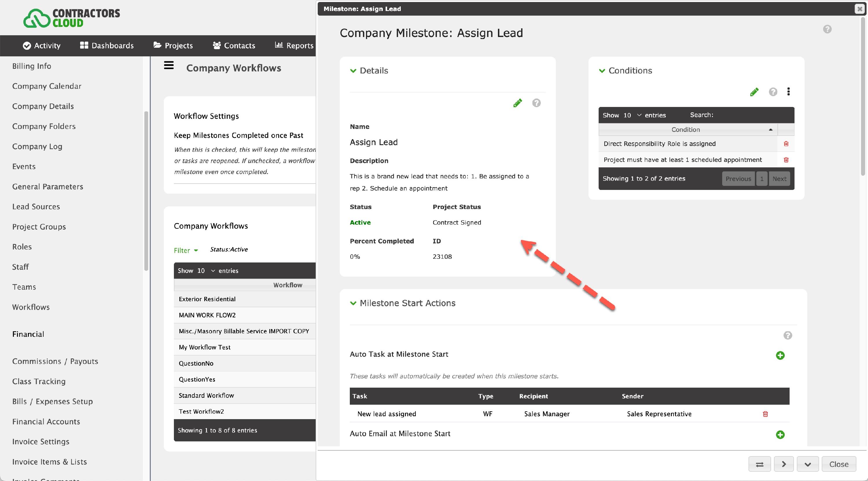Open Commissions / Payouts settings
Image resolution: width=868 pixels, height=481 pixels.
[x=55, y=361]
